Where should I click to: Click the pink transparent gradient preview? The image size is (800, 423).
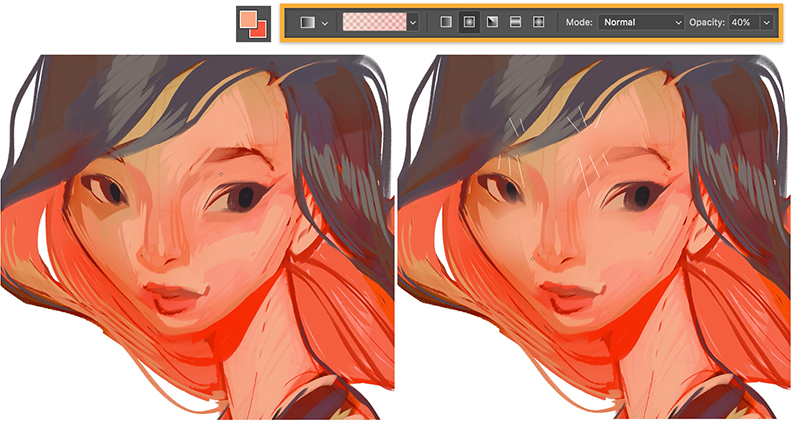click(x=374, y=22)
